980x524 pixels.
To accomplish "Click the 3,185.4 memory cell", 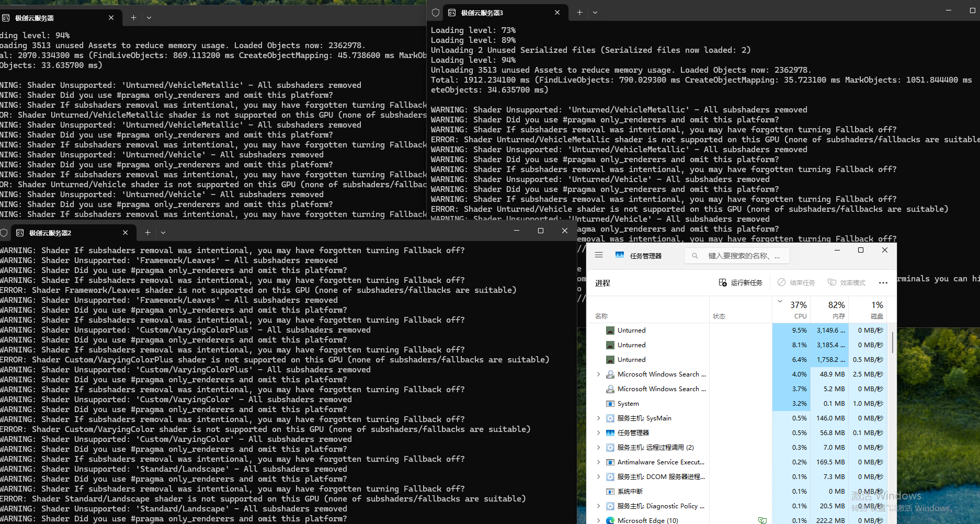I will click(829, 345).
